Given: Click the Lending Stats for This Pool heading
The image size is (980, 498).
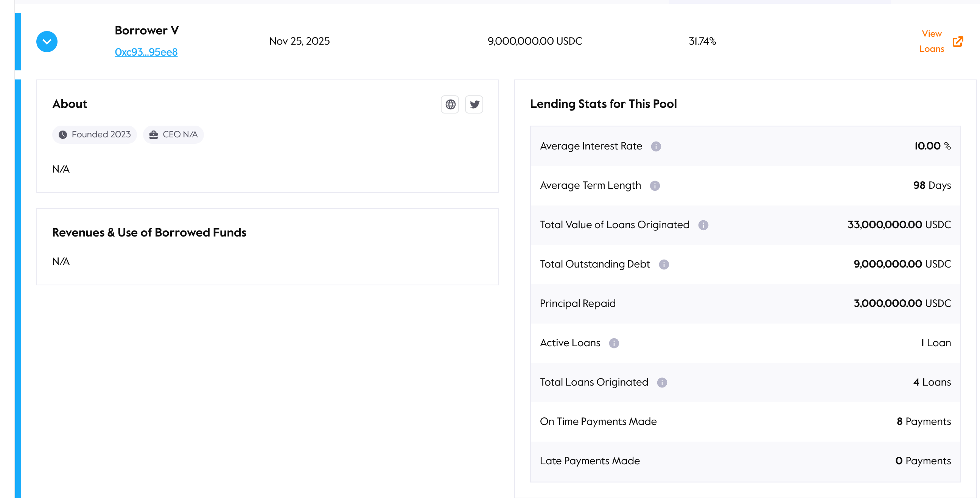Looking at the screenshot, I should 603,104.
